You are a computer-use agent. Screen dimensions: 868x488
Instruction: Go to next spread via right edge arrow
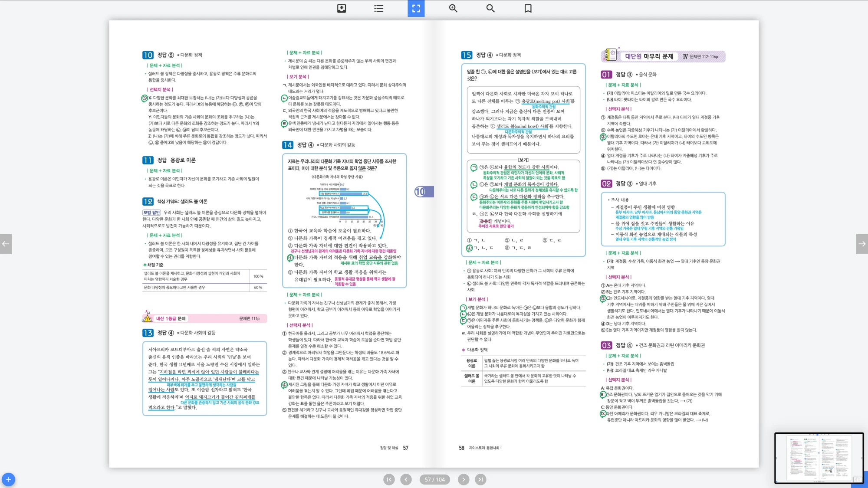coord(862,244)
